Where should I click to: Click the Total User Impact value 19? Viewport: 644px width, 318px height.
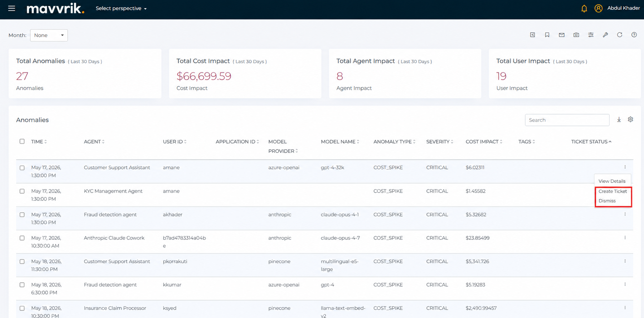tap(501, 76)
